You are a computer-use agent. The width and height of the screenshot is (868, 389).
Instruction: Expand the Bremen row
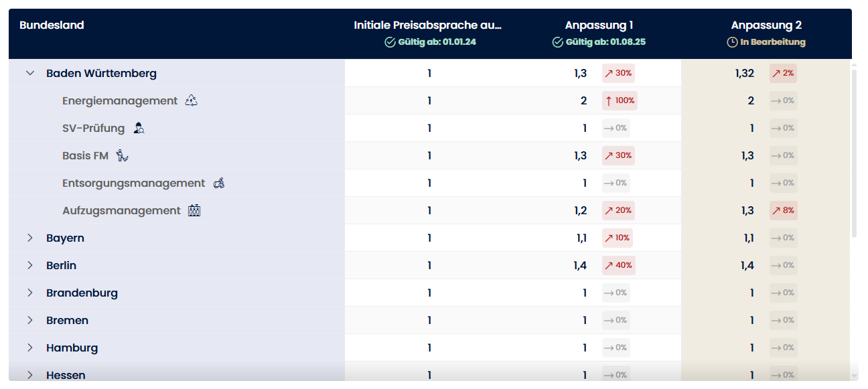(30, 320)
